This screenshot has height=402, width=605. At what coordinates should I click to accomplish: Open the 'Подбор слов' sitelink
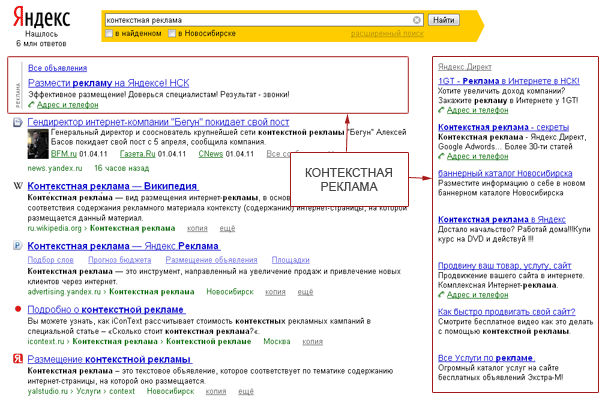click(51, 260)
